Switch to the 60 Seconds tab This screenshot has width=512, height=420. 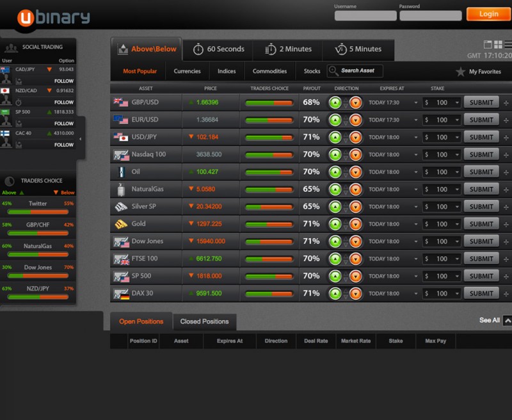tap(218, 49)
